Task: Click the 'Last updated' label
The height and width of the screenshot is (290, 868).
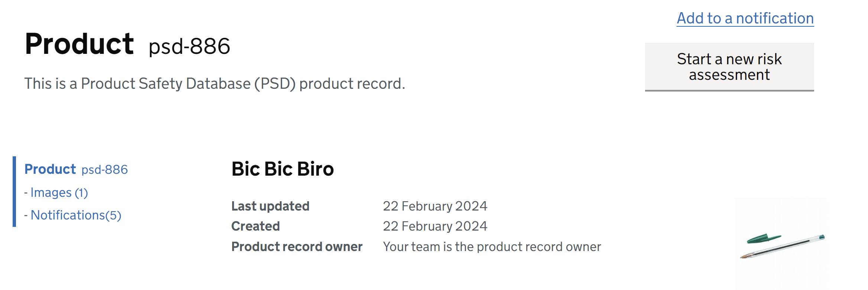Action: [x=270, y=206]
